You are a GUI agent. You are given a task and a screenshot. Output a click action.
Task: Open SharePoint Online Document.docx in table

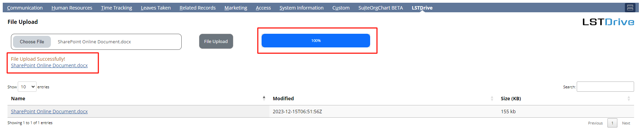[x=49, y=112]
